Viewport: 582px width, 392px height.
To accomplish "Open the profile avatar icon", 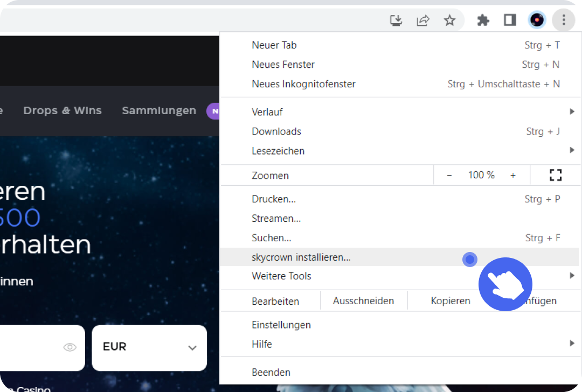I will 537,20.
